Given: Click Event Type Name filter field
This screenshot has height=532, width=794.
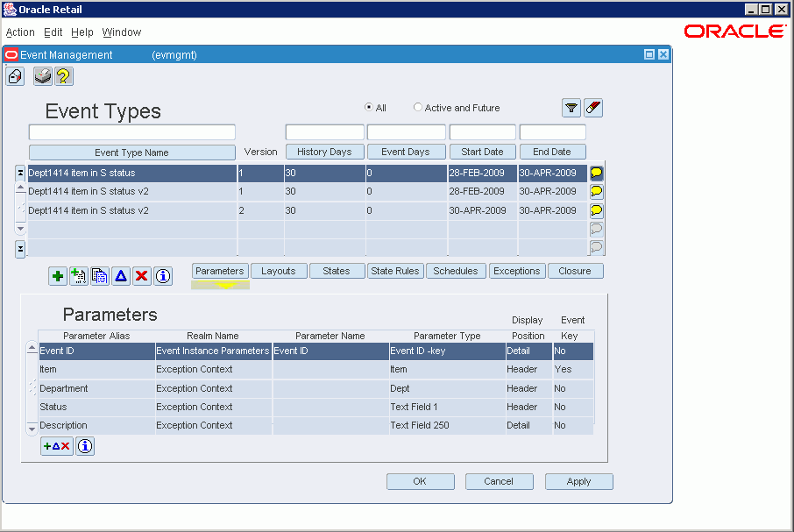Looking at the screenshot, I should (x=131, y=132).
